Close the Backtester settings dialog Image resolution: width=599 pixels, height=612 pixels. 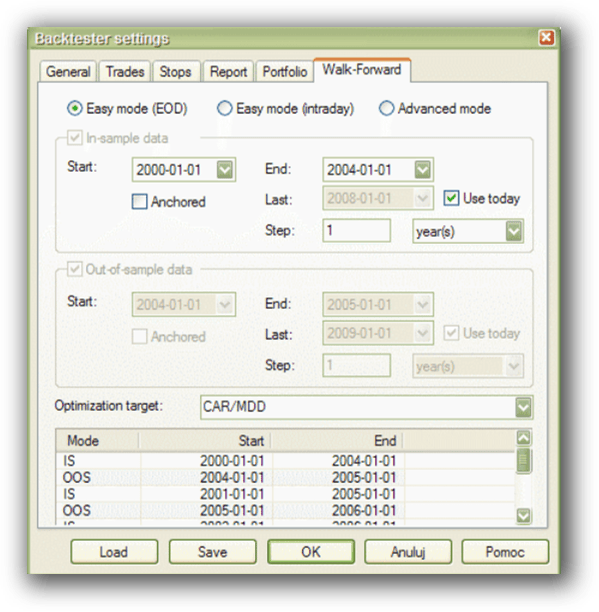pos(546,38)
